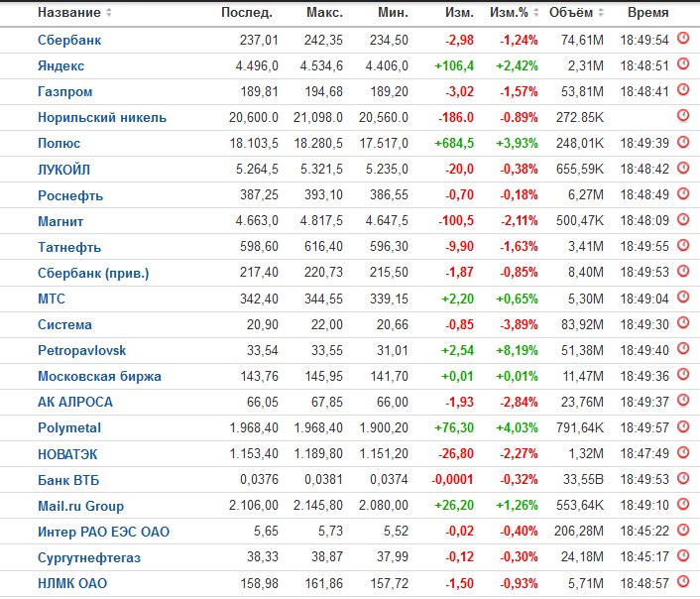Open the МТС stock link

[x=52, y=299]
